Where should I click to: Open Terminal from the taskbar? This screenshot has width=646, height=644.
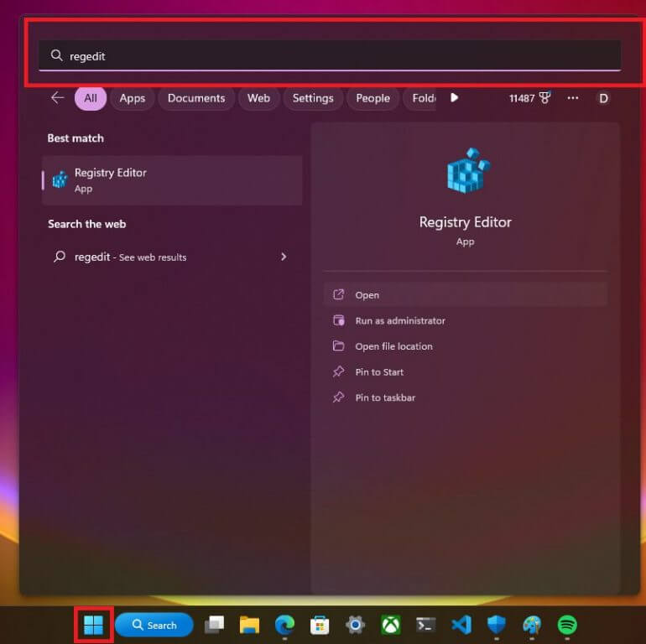click(x=425, y=625)
